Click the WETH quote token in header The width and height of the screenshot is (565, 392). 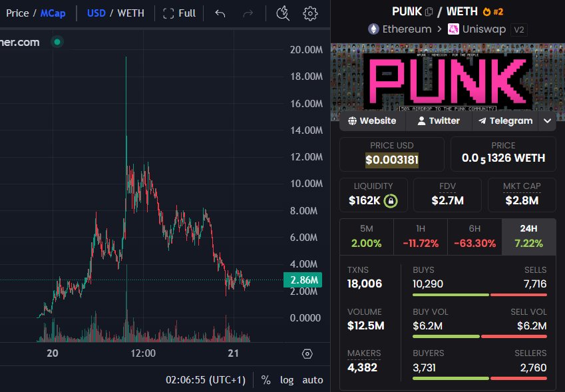coord(462,11)
